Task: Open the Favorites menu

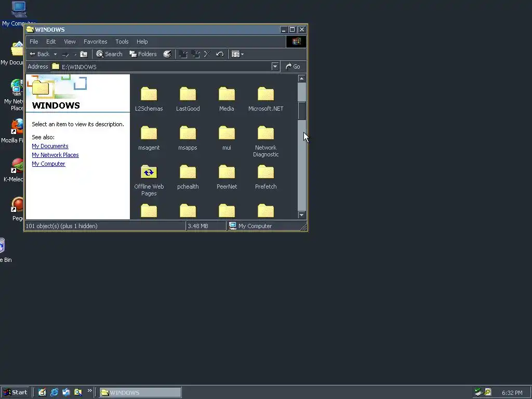Action: tap(96, 42)
